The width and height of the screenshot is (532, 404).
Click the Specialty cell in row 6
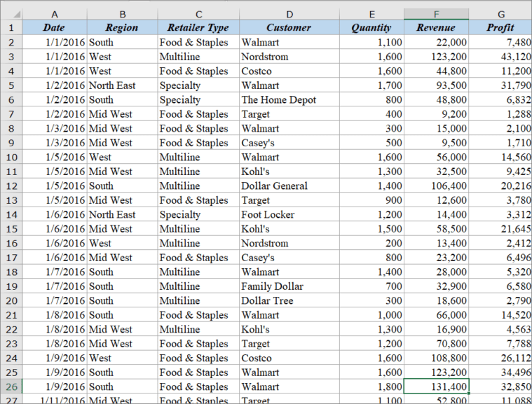pos(198,99)
